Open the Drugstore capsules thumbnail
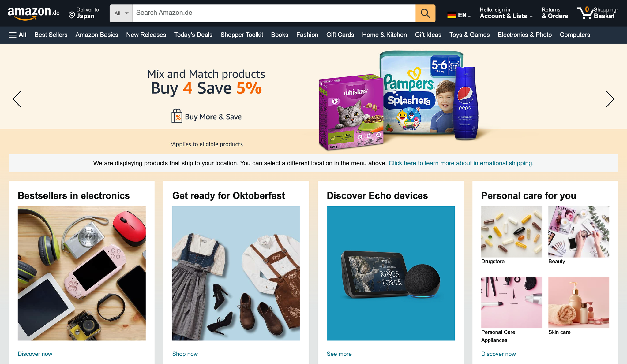The height and width of the screenshot is (364, 627). coord(512,232)
